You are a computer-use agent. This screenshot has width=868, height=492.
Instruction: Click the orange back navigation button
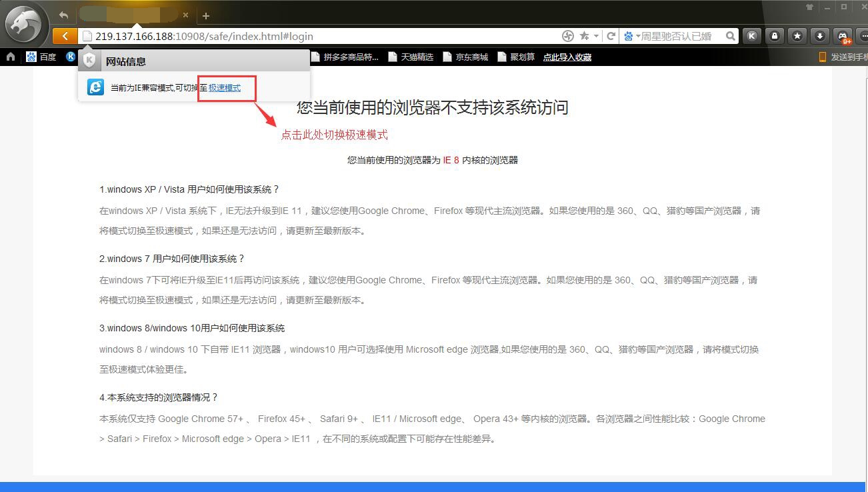[x=64, y=36]
